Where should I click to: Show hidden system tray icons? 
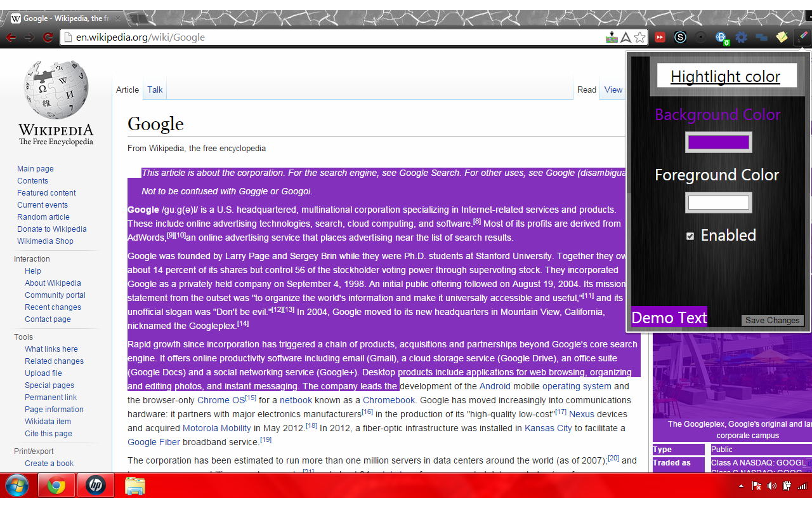[742, 486]
